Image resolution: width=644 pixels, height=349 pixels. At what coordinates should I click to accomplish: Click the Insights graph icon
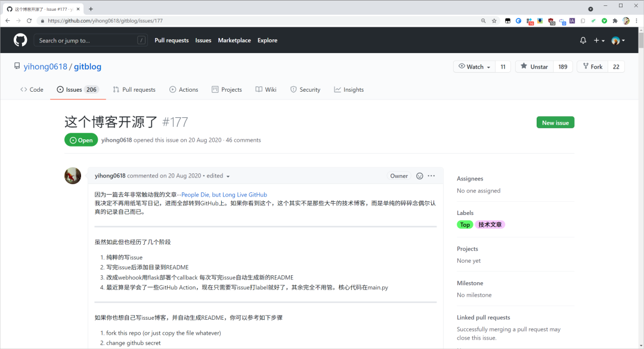(338, 89)
